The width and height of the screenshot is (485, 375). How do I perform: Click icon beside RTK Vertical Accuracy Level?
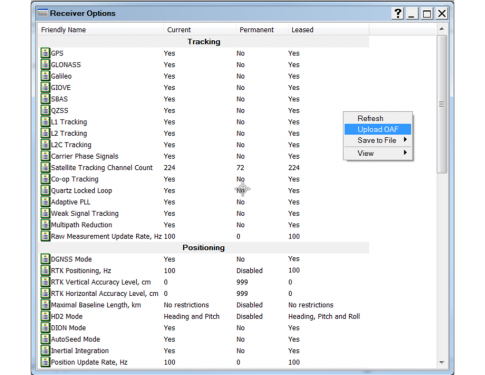click(x=45, y=282)
